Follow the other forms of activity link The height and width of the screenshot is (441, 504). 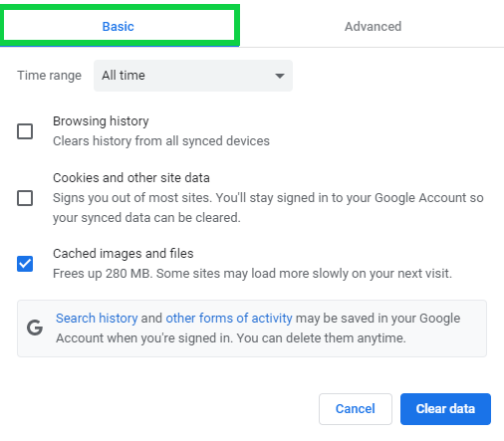(x=229, y=318)
